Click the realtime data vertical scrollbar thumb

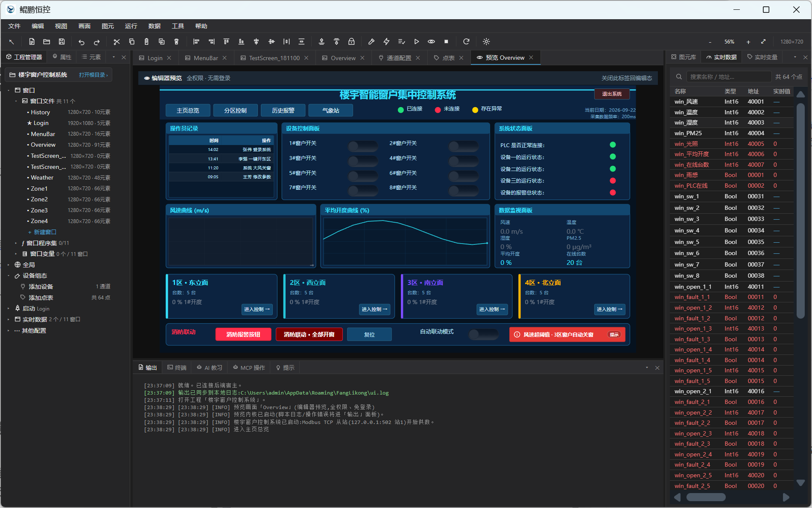click(x=800, y=211)
